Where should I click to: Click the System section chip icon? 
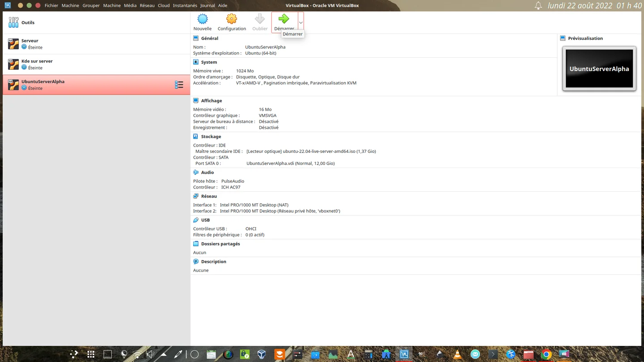tap(196, 62)
